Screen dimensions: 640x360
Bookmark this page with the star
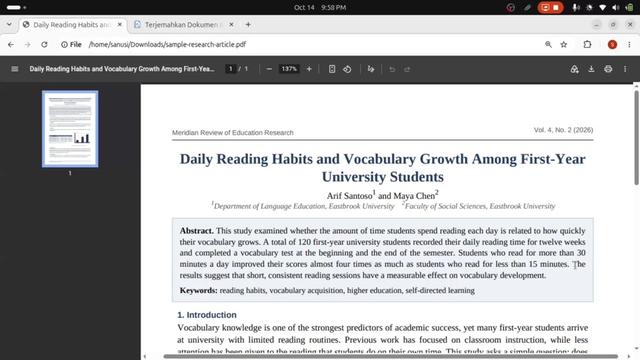(564, 44)
